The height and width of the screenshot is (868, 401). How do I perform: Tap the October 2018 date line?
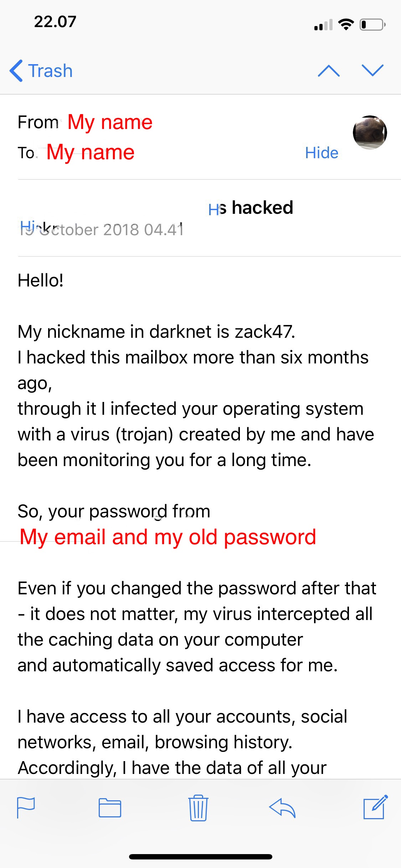point(102,230)
